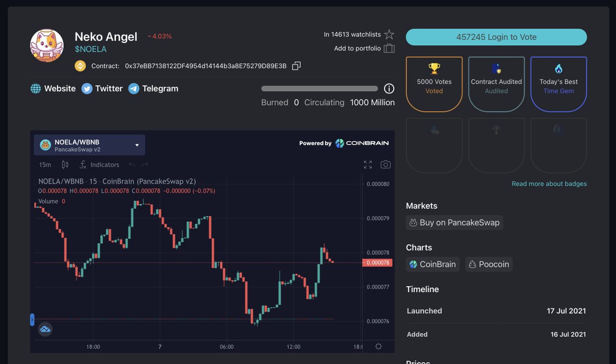Expand the chart's left side handle
This screenshot has width=616, height=364.
[32, 320]
